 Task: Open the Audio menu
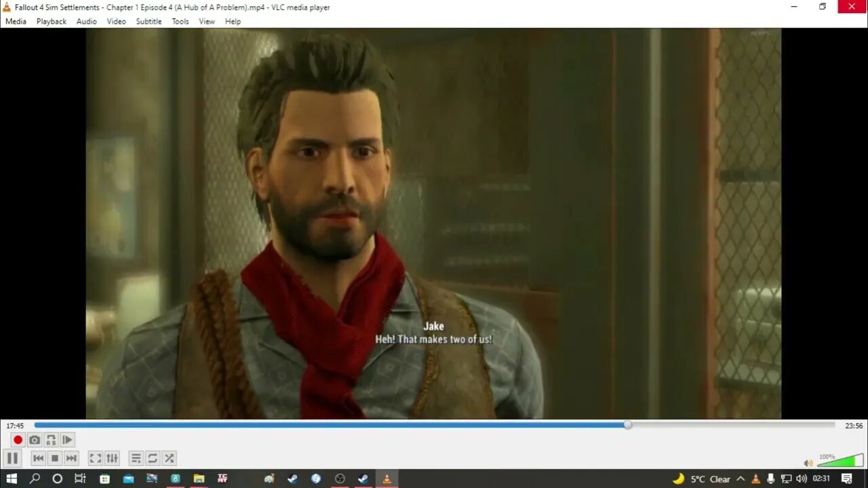pos(86,22)
